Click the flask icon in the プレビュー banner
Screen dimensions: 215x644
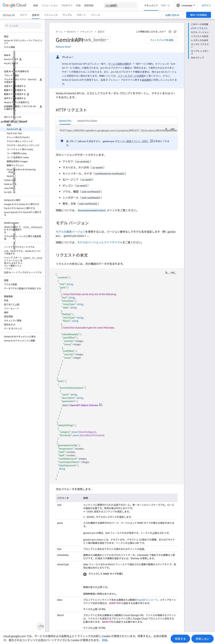(x=58, y=57)
